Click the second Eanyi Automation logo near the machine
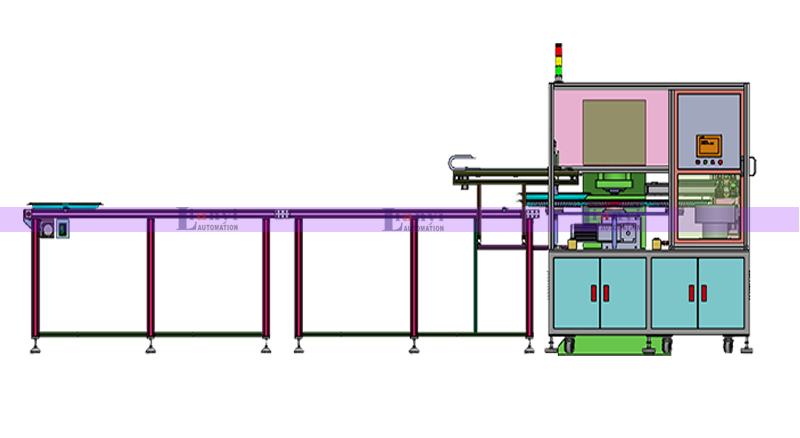The width and height of the screenshot is (800, 438). click(x=414, y=220)
